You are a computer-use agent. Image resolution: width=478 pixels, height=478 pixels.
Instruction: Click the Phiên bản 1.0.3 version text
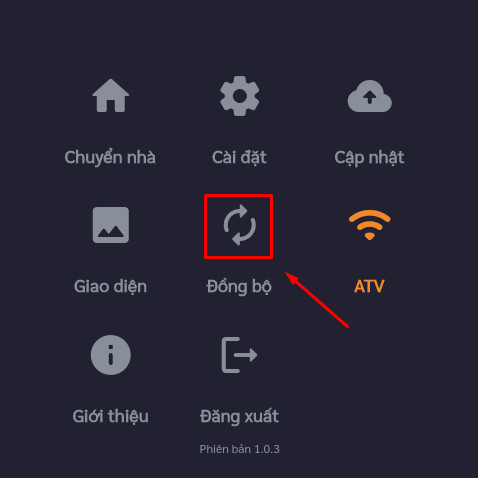239,449
